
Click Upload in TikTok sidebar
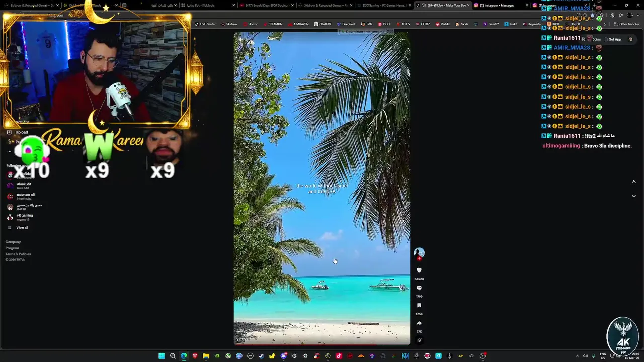[22, 132]
